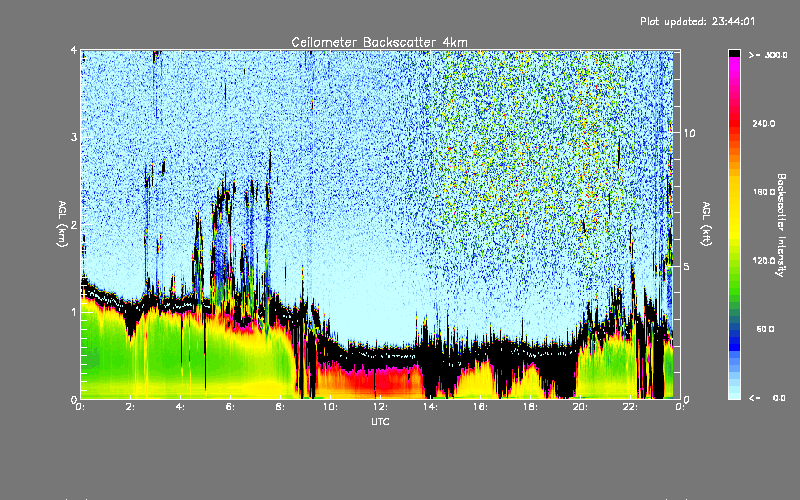
Task: Click the '20:' tick on the UTC axis
Action: coord(580,407)
